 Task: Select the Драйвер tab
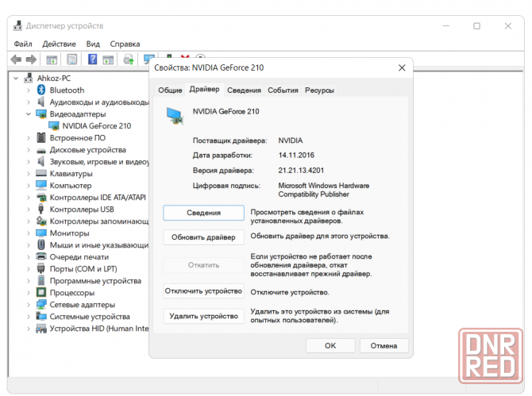coord(204,90)
